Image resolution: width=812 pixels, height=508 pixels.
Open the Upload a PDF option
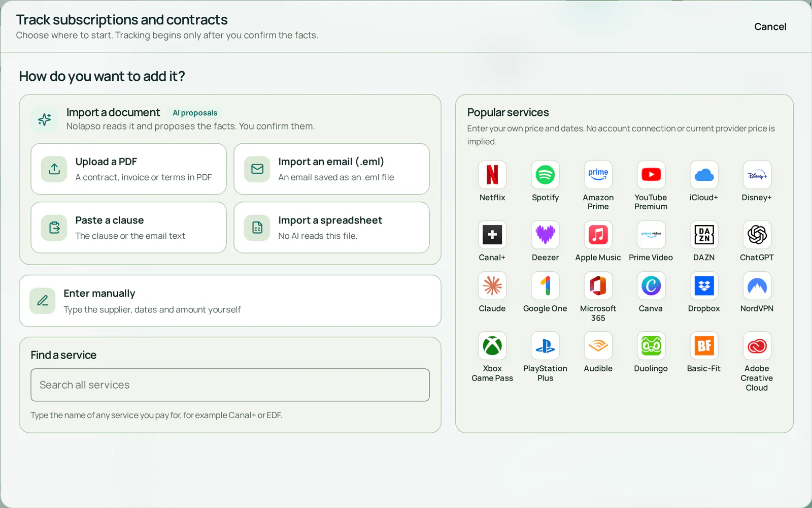coord(128,169)
